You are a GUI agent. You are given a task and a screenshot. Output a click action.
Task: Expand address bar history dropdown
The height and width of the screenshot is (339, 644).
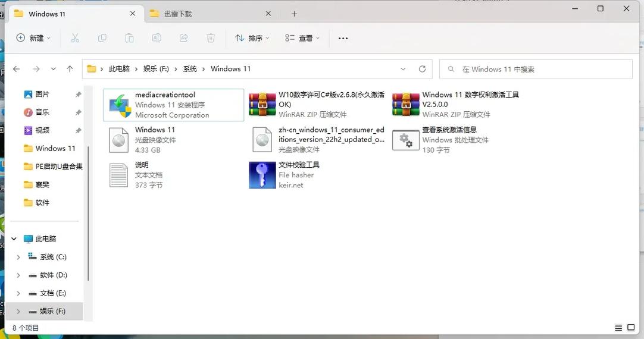[x=403, y=69]
